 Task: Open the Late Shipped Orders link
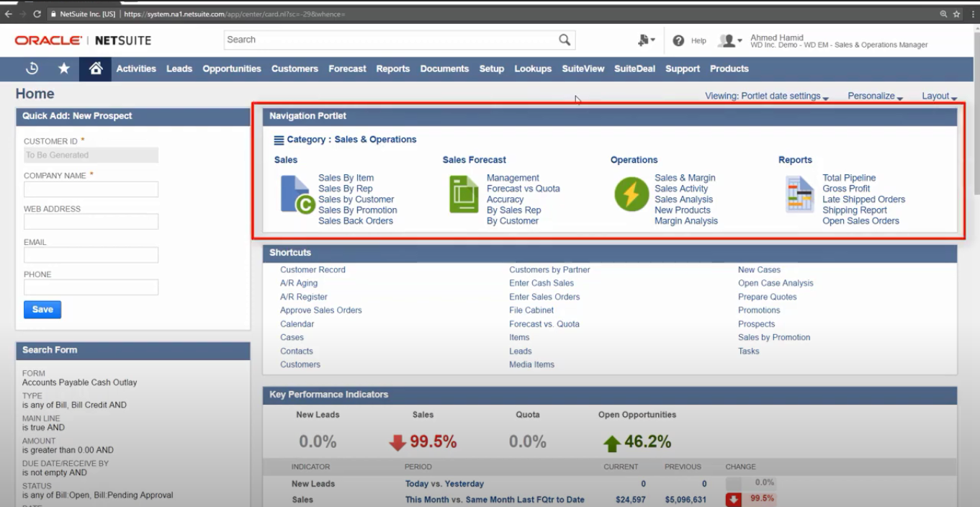(x=863, y=199)
